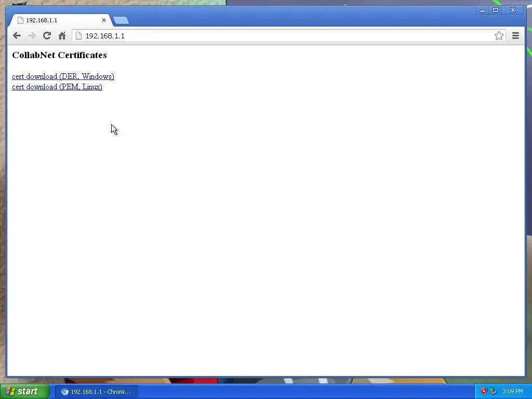
Task: Click the CollabNet Certificates heading
Action: (x=59, y=55)
